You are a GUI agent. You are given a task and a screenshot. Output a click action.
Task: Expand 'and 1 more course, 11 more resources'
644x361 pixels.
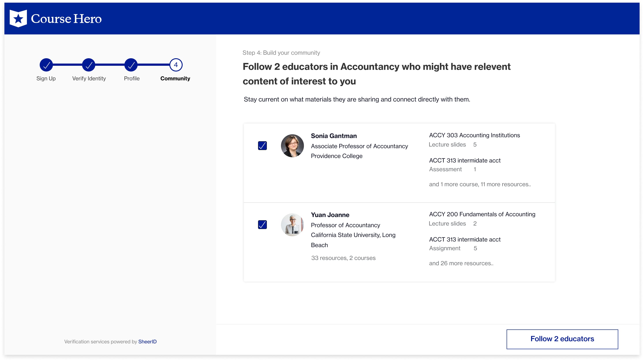pyautogui.click(x=480, y=184)
